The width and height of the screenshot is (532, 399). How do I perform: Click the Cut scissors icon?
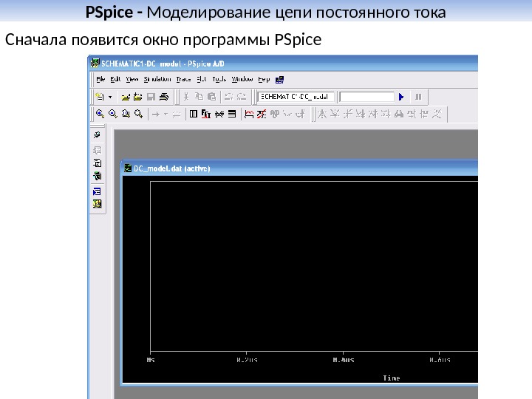tap(186, 97)
